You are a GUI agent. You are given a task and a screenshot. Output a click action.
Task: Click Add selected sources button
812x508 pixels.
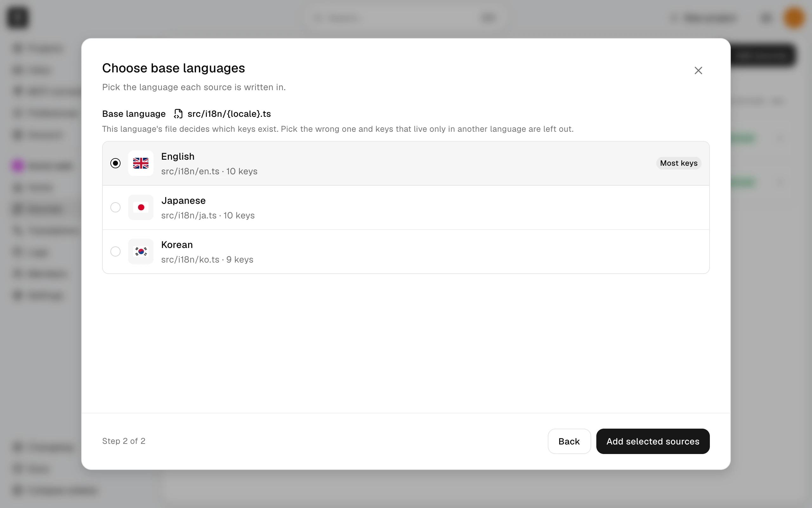tap(653, 441)
